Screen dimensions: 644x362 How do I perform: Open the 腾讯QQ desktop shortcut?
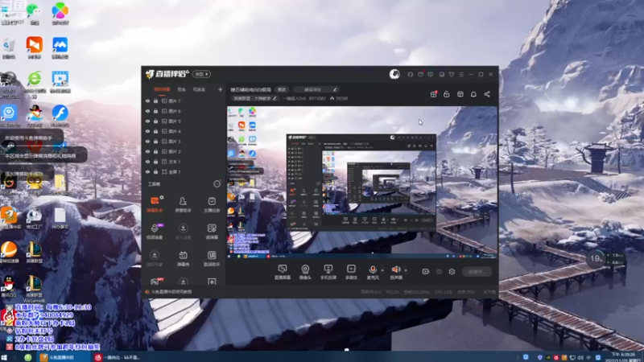click(9, 287)
